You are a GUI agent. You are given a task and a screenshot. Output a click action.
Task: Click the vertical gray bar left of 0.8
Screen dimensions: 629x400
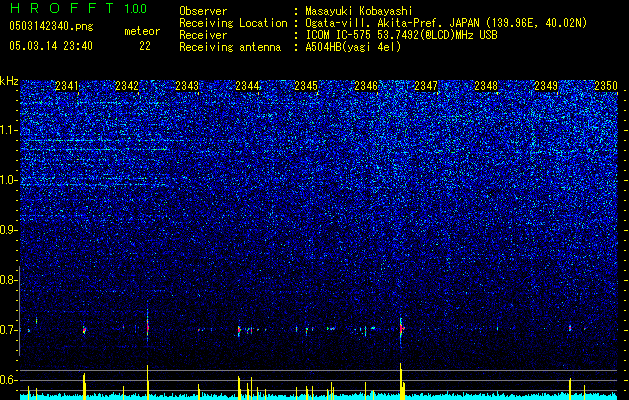click(19, 311)
